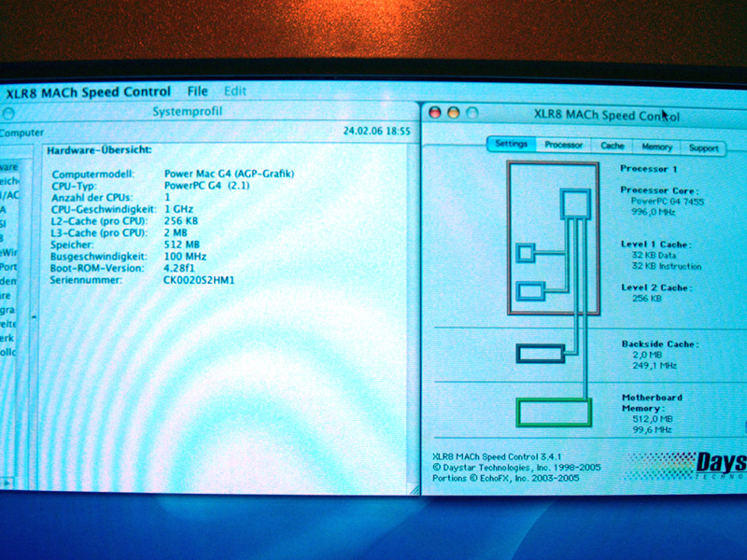Click the 32 KB Instruction cache text
Viewport: 747px width, 560px height.
[667, 266]
